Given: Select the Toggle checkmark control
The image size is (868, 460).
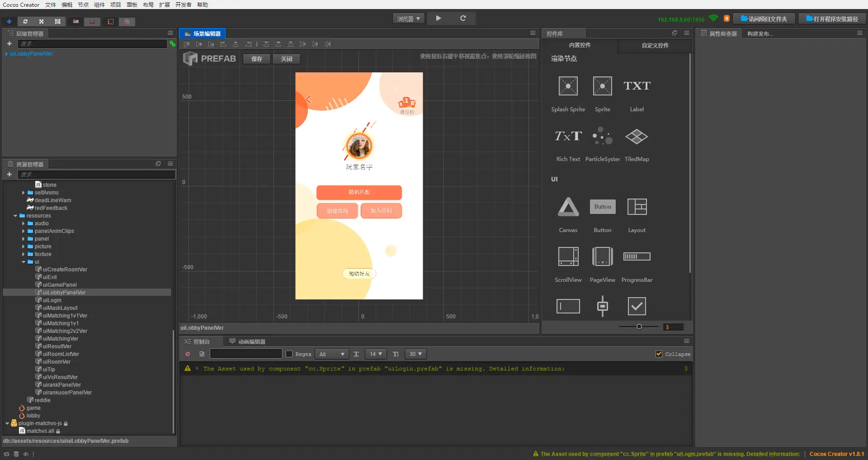Looking at the screenshot, I should 637,306.
